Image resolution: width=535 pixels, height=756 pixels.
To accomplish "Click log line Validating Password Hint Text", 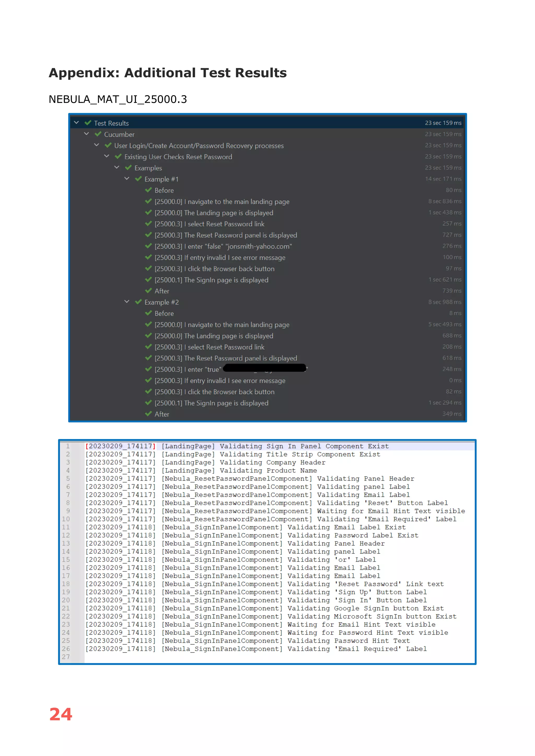I will 247,641.
